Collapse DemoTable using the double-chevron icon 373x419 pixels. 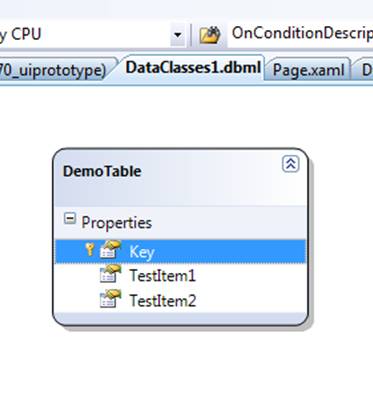tap(291, 164)
